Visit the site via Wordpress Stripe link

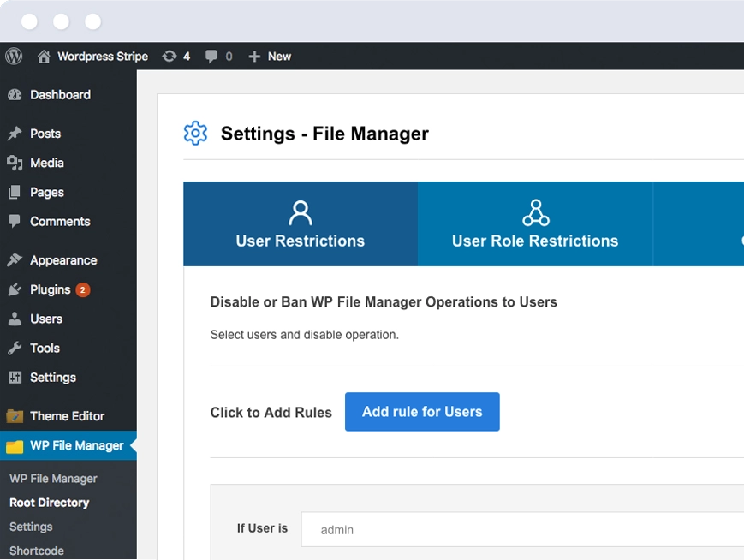click(101, 56)
